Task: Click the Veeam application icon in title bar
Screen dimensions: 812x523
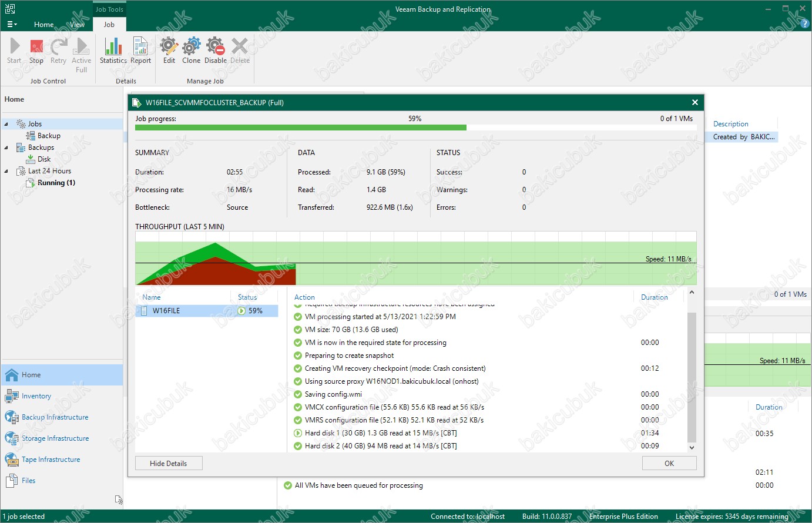Action: 9,9
